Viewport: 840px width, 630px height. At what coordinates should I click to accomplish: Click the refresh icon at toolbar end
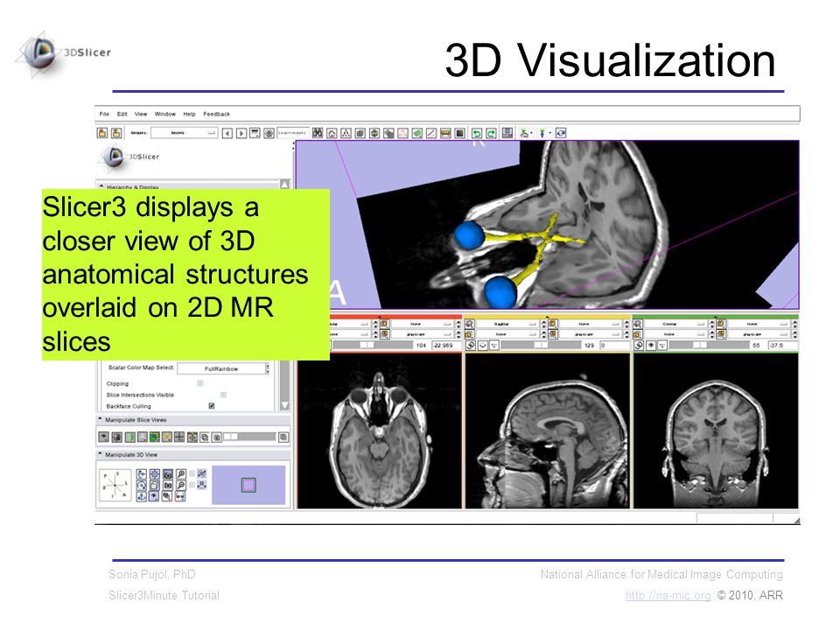560,133
